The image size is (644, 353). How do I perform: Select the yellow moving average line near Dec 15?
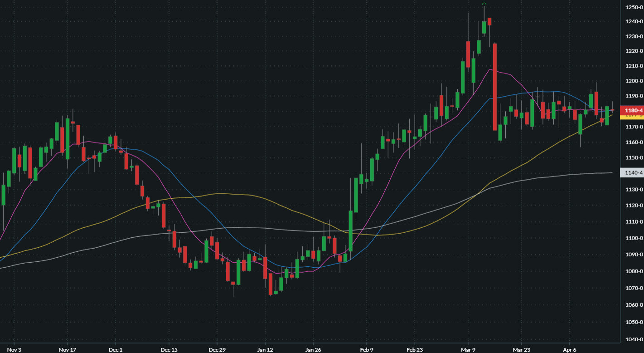[169, 198]
